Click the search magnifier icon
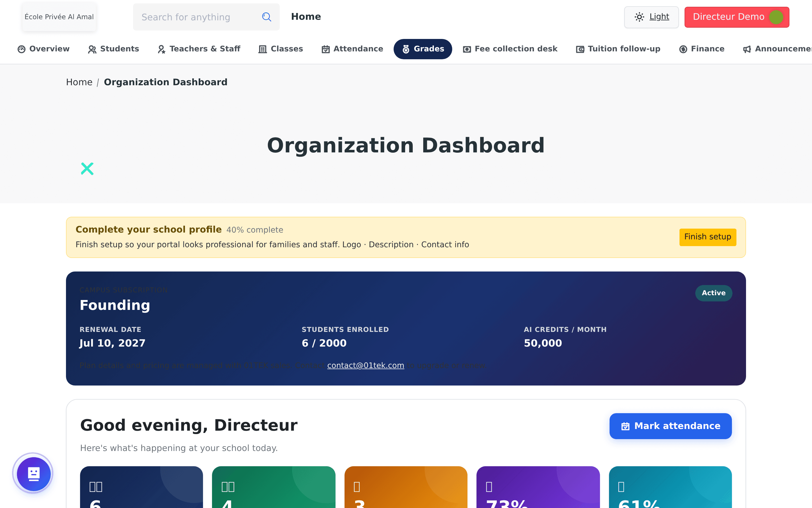812x508 pixels. click(x=266, y=17)
